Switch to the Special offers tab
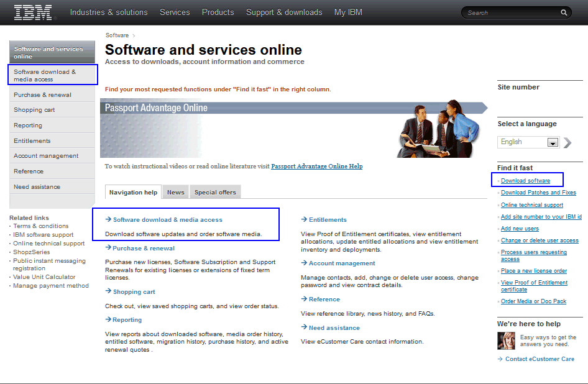 [215, 192]
